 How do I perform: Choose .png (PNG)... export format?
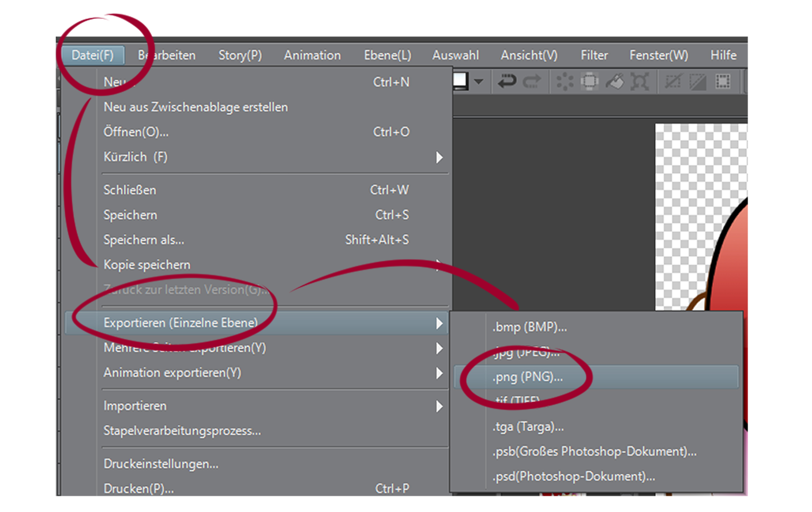527,377
